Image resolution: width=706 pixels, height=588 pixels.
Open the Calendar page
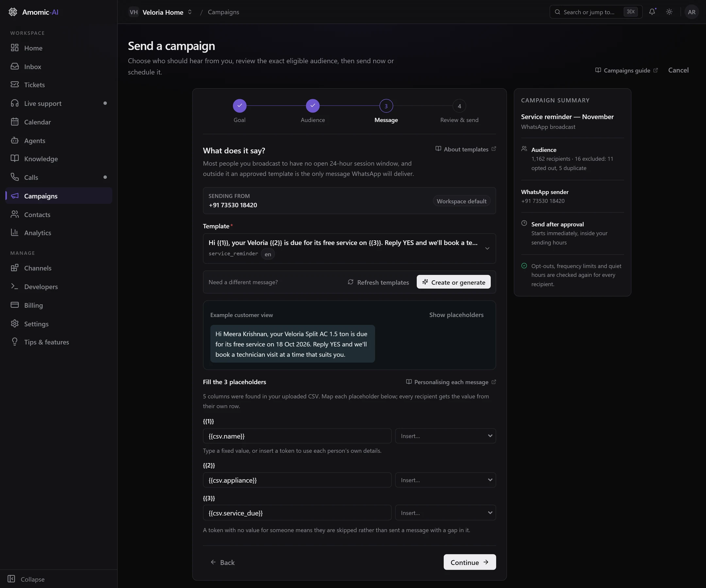click(x=59, y=122)
